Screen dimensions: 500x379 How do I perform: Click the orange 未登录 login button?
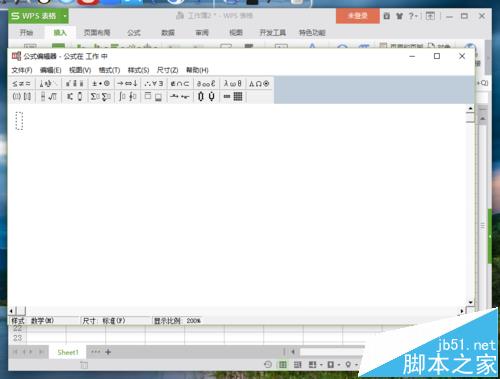358,16
